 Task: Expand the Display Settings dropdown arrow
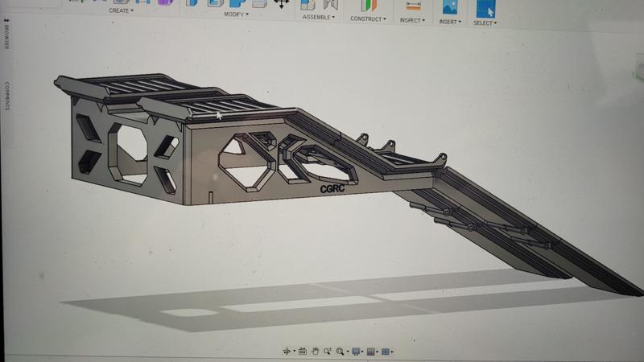(362, 352)
